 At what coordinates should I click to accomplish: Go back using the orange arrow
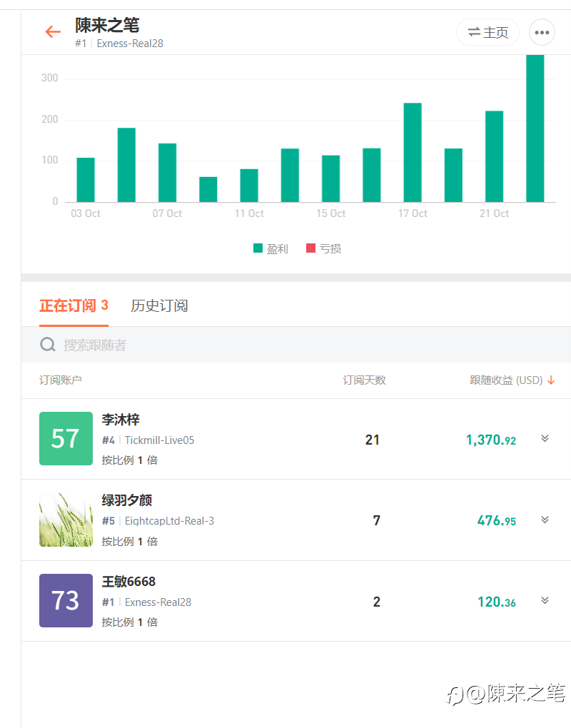pos(53,31)
